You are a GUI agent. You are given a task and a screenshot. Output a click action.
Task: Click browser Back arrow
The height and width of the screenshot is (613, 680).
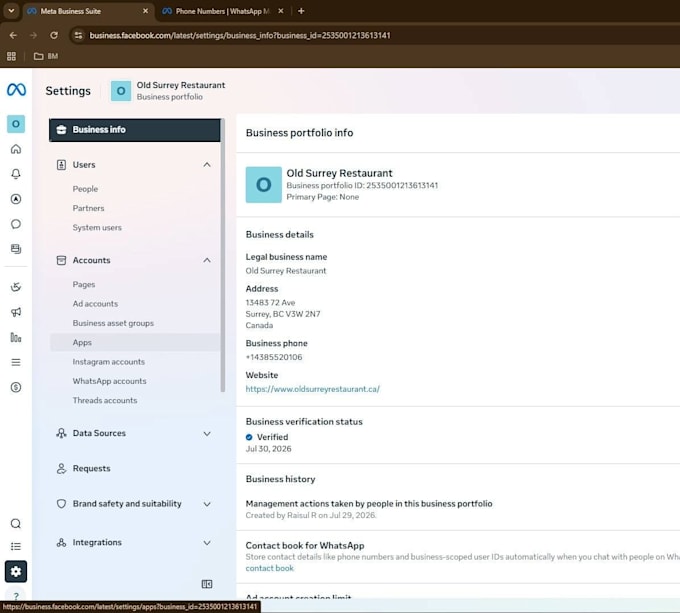tap(13, 35)
